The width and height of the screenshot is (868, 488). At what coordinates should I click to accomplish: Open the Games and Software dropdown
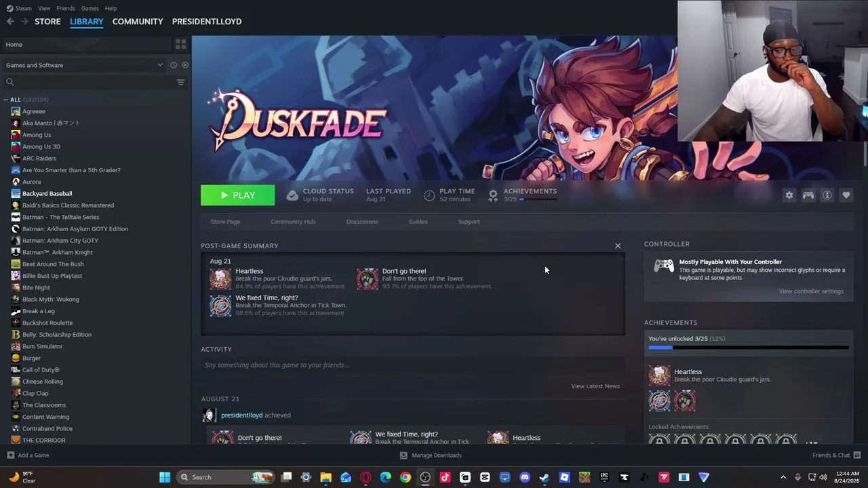point(84,65)
